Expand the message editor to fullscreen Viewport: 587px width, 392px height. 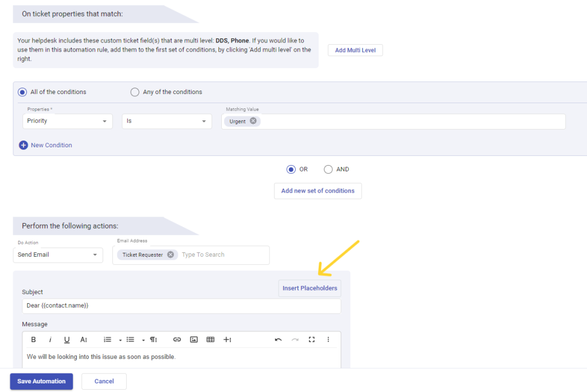(311, 339)
